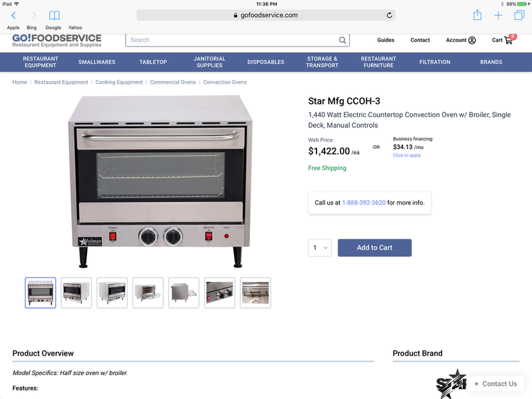
Task: Select the Filtration menu item
Action: pos(435,62)
